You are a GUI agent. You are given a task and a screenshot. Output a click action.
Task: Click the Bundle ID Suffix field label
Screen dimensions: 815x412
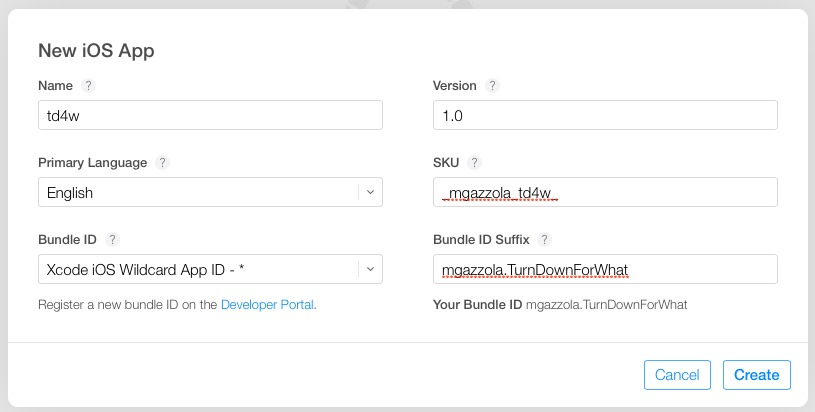482,240
